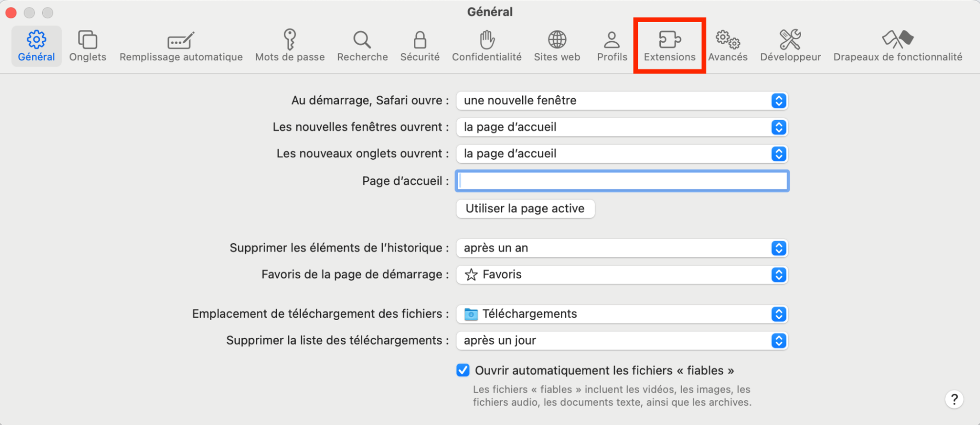
Task: Open Remplissage automatique settings
Action: (x=181, y=46)
